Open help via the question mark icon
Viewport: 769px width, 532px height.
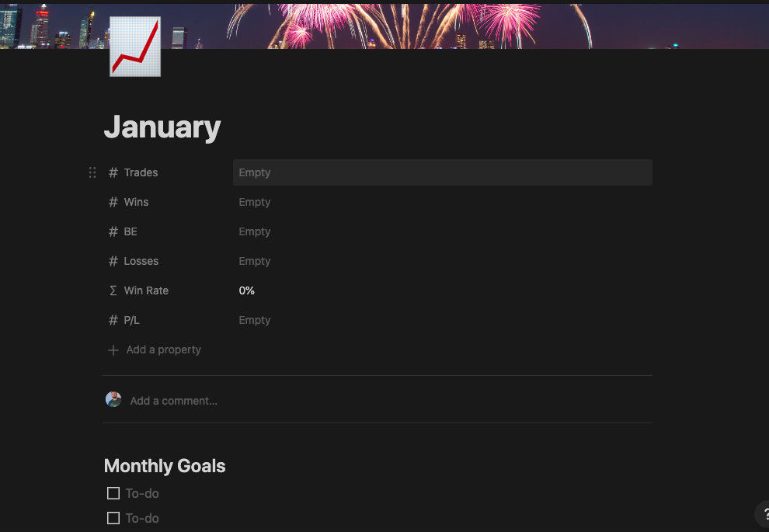coord(764,515)
